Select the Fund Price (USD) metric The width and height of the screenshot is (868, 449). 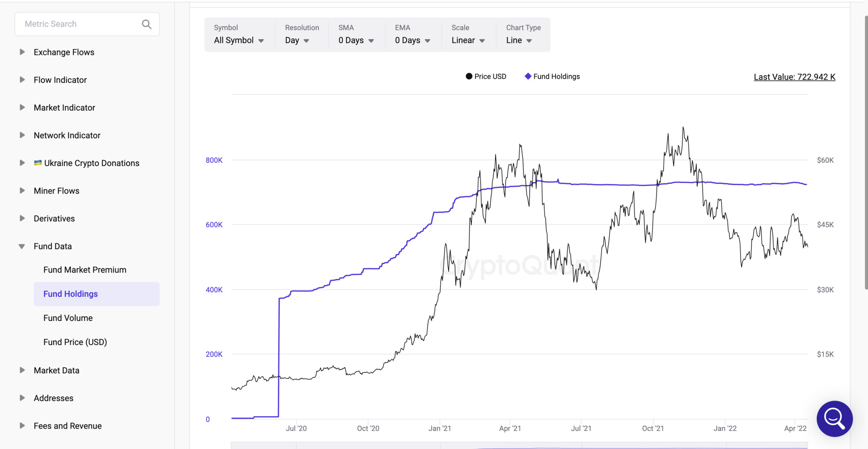[75, 342]
